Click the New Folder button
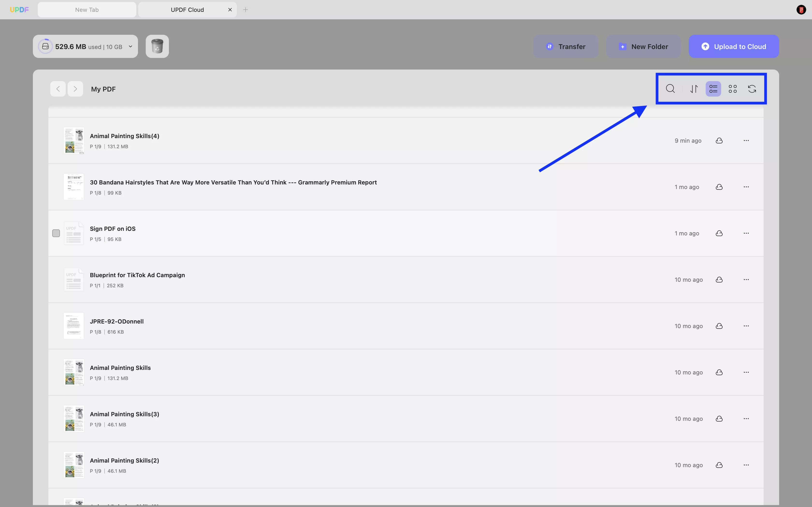The image size is (812, 507). point(643,47)
